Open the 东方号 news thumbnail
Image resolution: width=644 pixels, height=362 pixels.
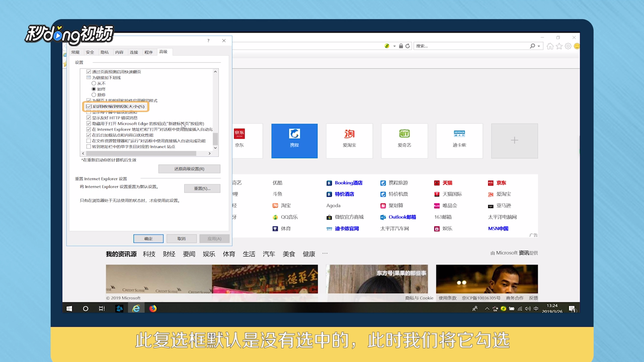[x=377, y=279]
